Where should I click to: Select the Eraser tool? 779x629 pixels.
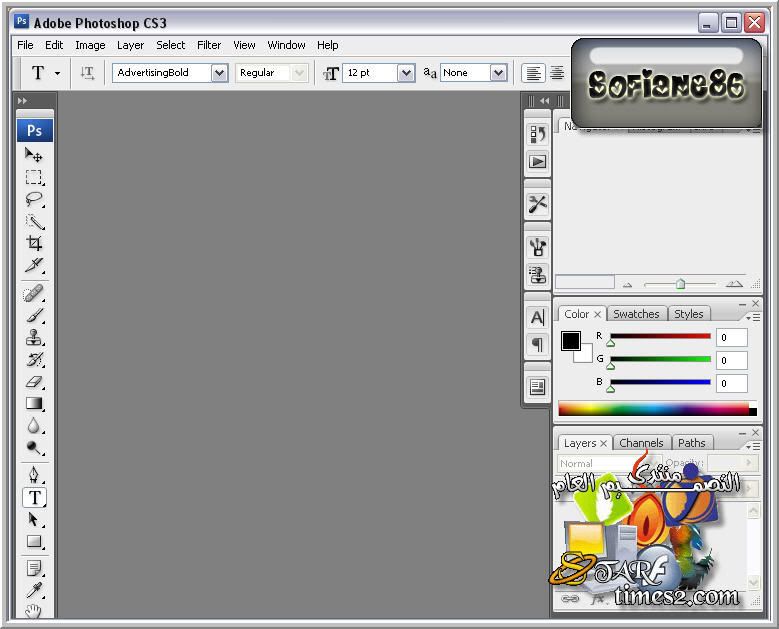click(34, 382)
